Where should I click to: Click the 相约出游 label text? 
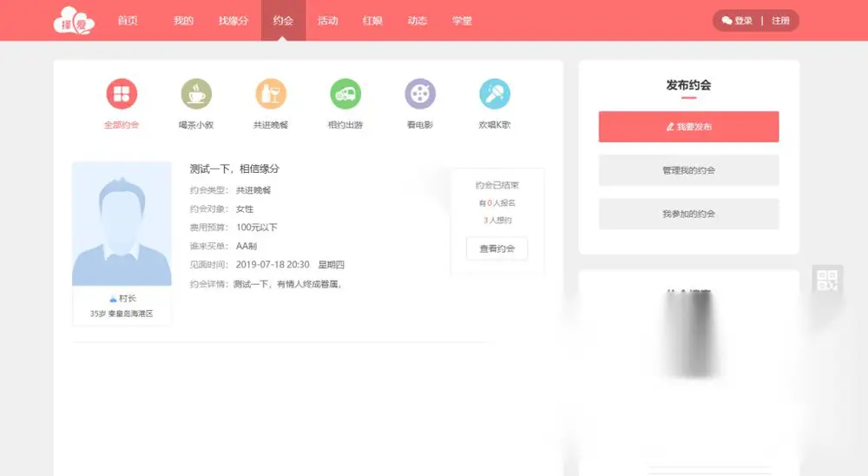pos(345,125)
